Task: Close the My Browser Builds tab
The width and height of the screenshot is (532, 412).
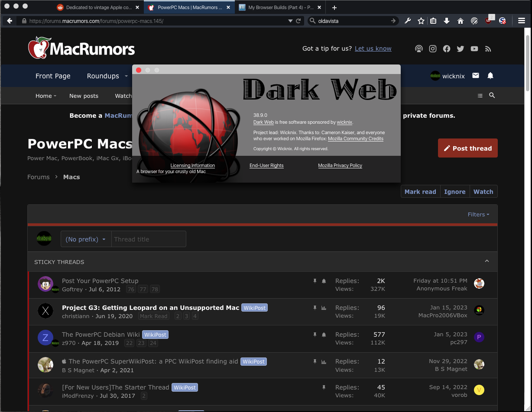Action: [x=320, y=7]
